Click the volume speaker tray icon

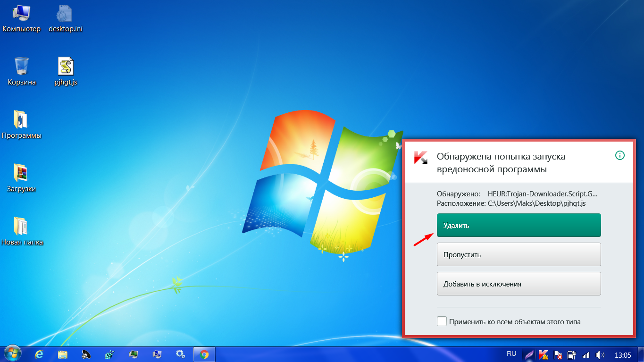tap(600, 354)
